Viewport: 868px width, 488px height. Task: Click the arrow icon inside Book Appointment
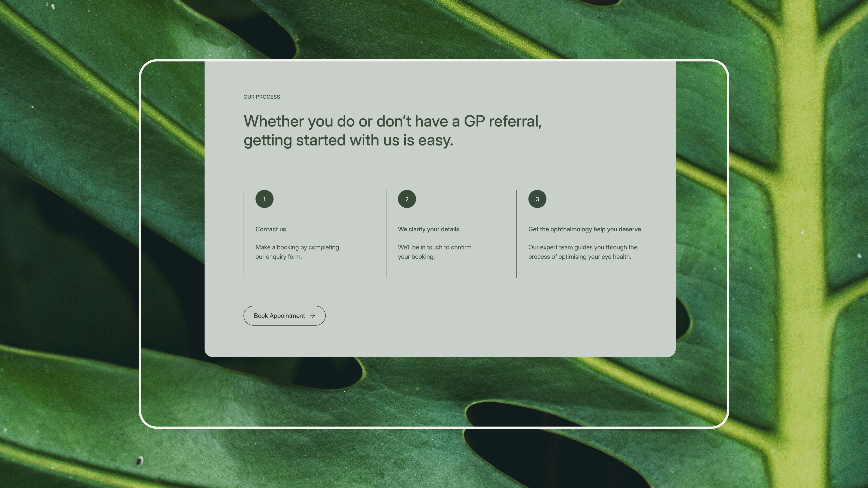pos(312,316)
